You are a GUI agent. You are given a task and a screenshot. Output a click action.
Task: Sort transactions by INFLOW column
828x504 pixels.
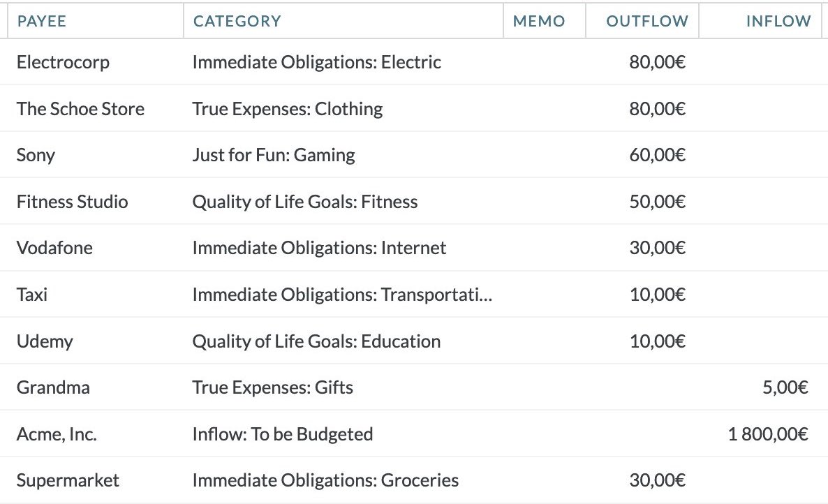pos(778,21)
